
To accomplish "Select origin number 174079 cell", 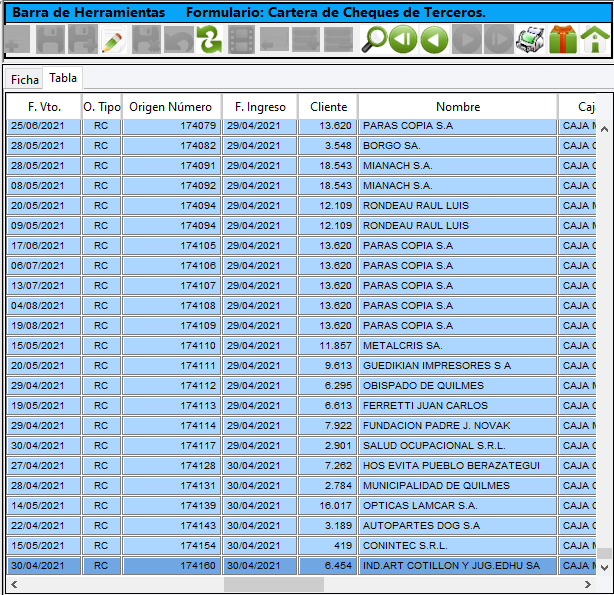I will [x=172, y=126].
